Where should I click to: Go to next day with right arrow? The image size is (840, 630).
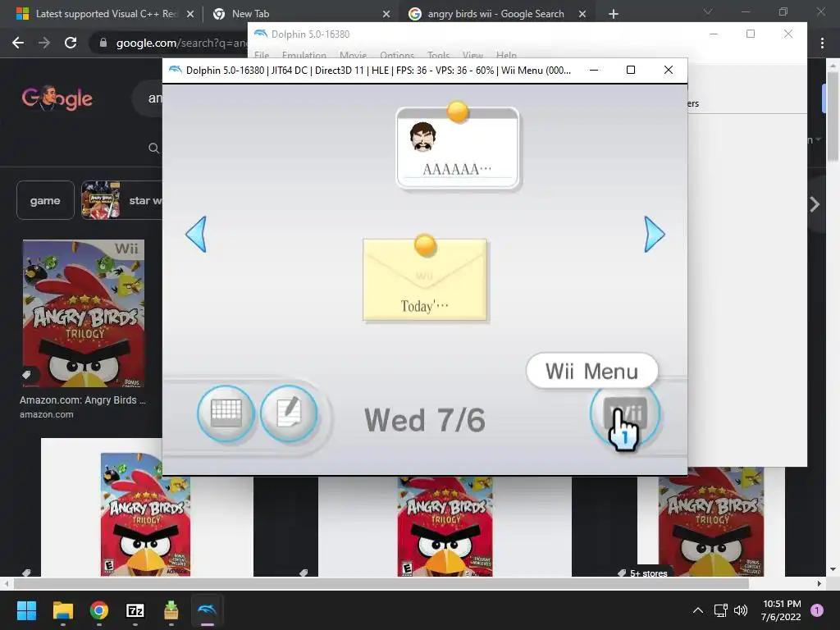pos(654,234)
